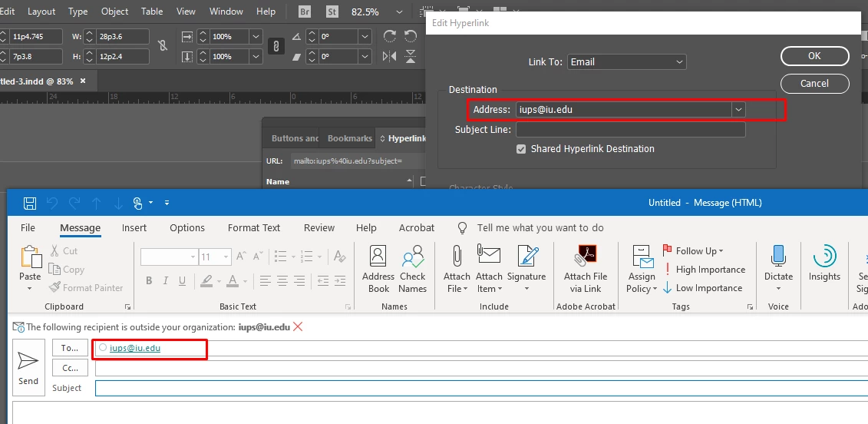Open Follow Up flag menu
868x424 pixels.
[693, 250]
